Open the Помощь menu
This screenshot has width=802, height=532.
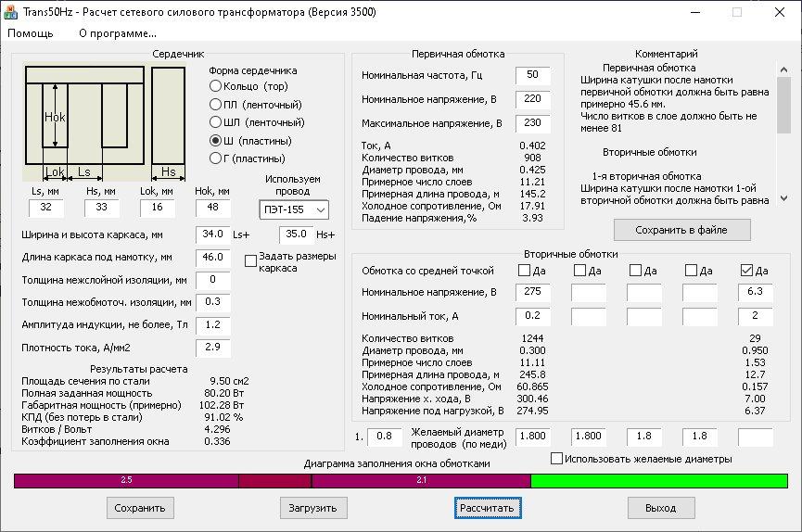coord(31,33)
